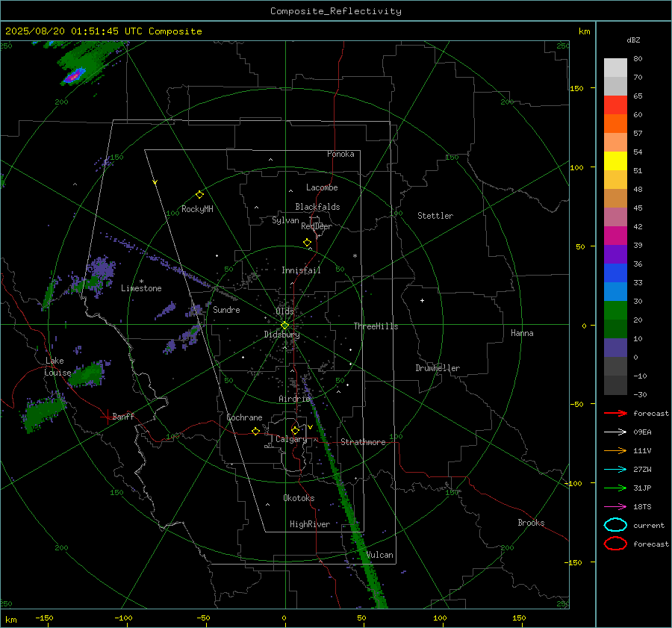Click the Strathmore label

[x=363, y=442]
